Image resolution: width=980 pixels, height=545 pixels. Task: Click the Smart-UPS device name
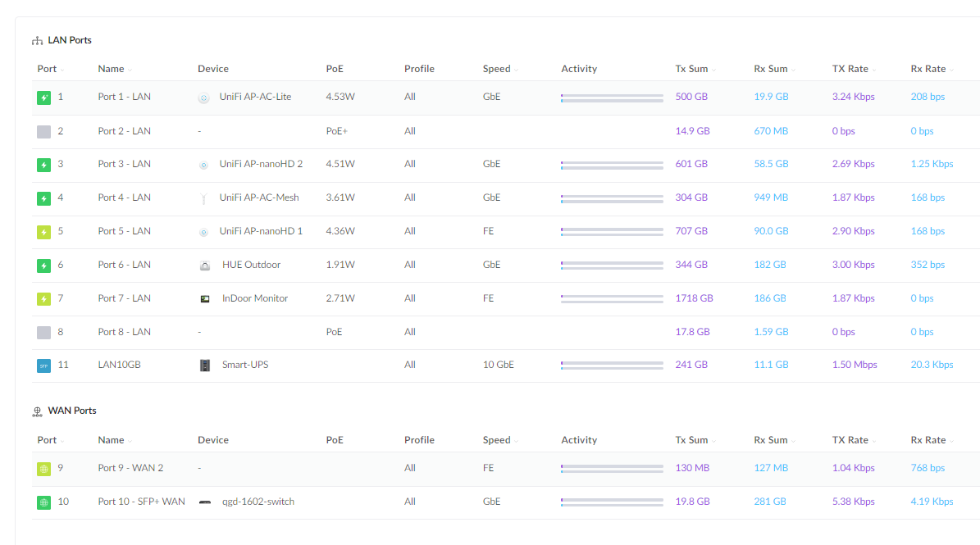click(245, 366)
